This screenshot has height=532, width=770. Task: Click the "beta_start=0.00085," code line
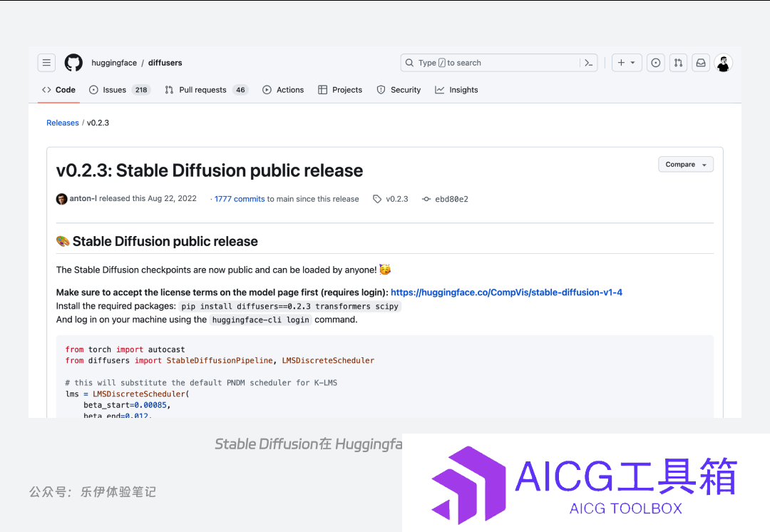pyautogui.click(x=127, y=405)
